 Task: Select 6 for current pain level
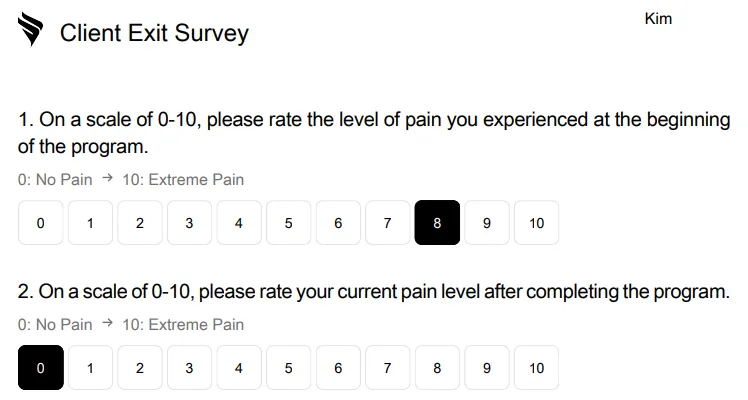point(338,368)
